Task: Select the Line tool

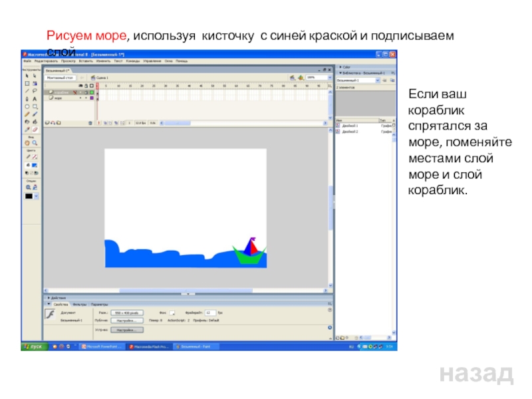Action: pos(27,91)
